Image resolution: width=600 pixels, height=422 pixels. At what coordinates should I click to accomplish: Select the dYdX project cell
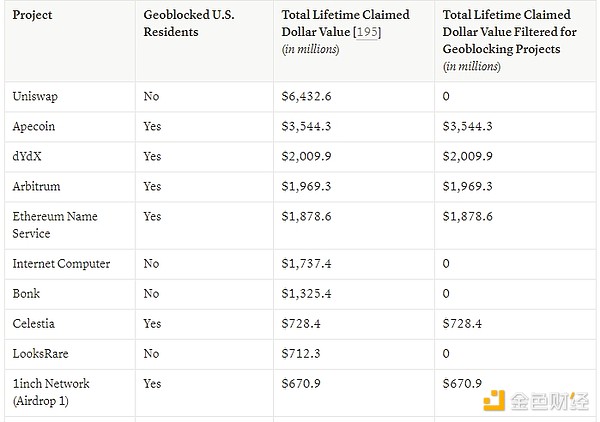28,156
